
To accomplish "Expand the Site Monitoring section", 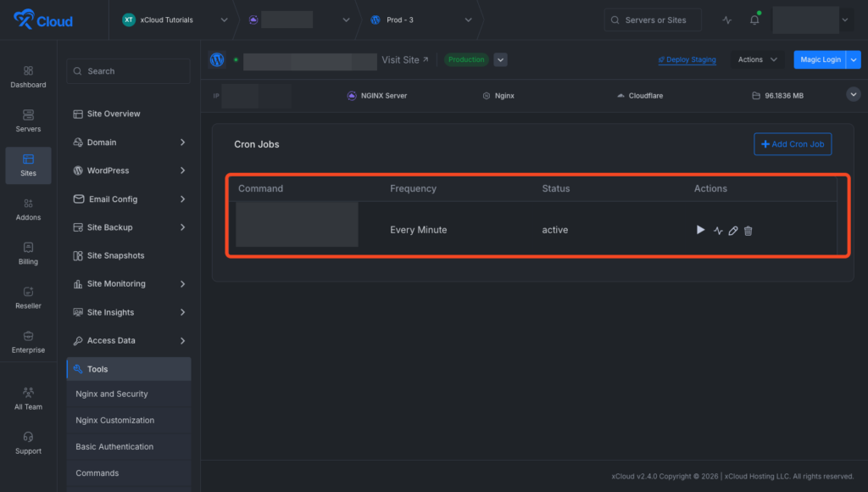I will tap(129, 284).
